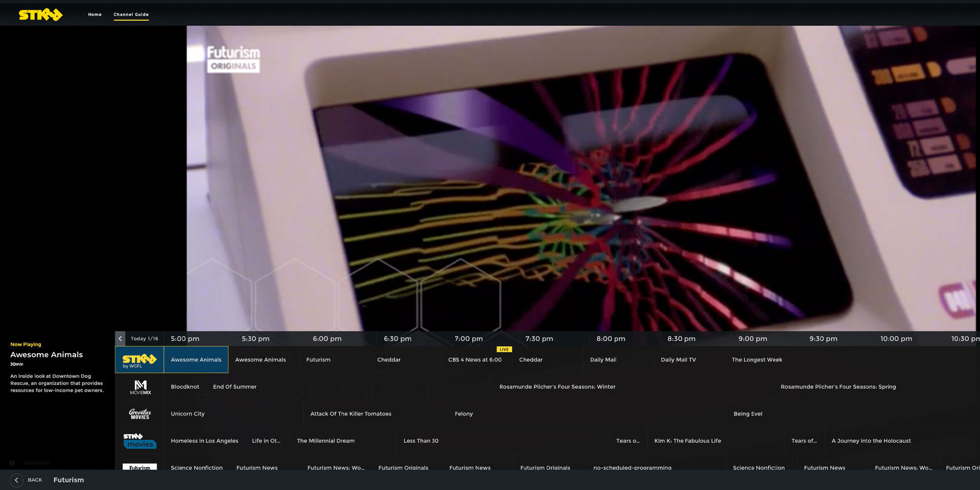The height and width of the screenshot is (490, 980).
Task: Select the Cheddar program at 7:30 pm
Action: point(548,360)
